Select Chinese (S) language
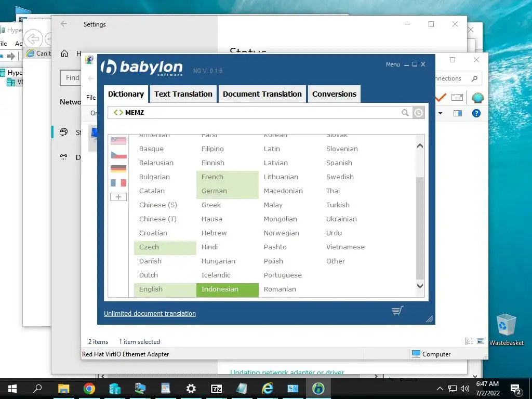 click(x=158, y=205)
